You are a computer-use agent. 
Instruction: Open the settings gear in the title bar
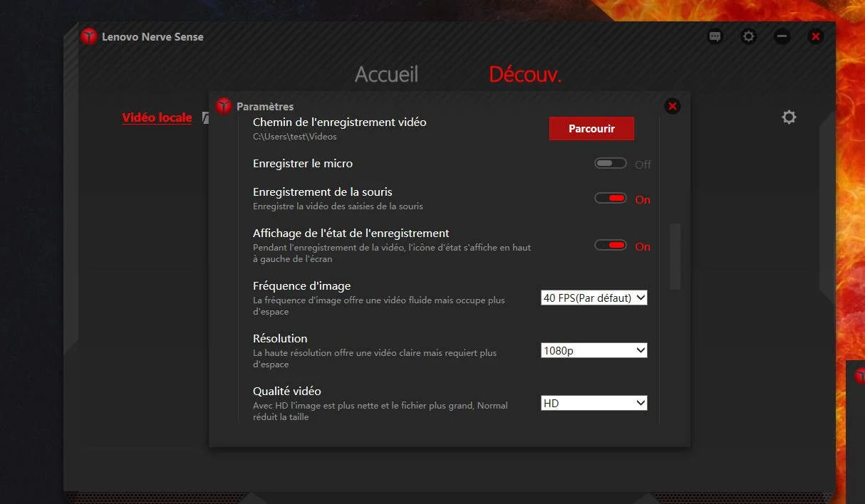click(x=748, y=36)
